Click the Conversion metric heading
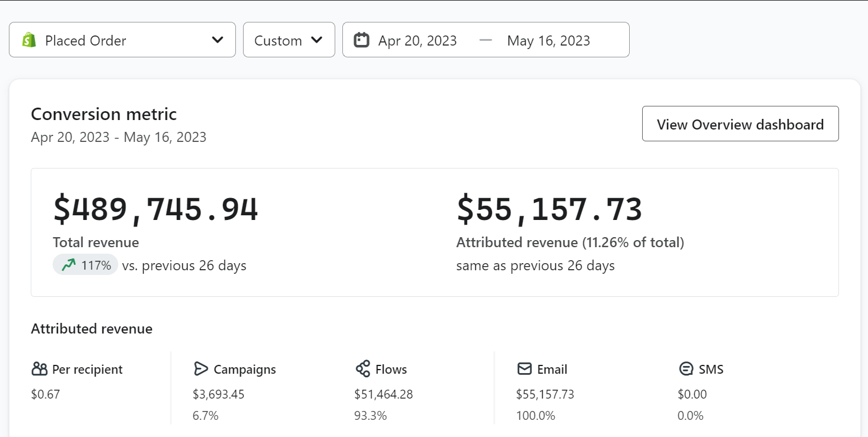The height and width of the screenshot is (437, 868). (103, 114)
